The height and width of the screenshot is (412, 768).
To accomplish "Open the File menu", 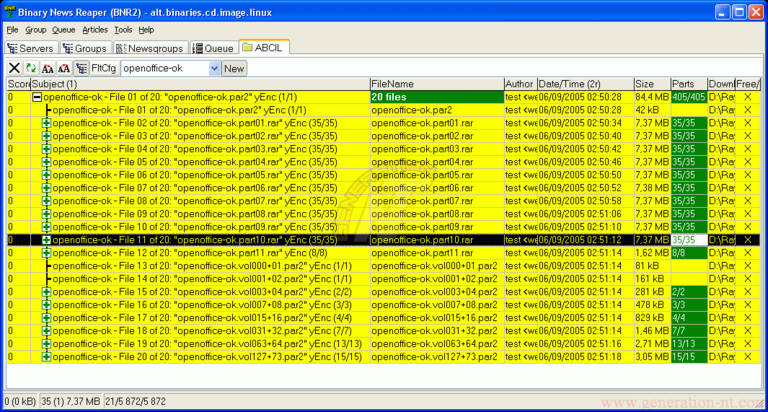I will [x=12, y=30].
